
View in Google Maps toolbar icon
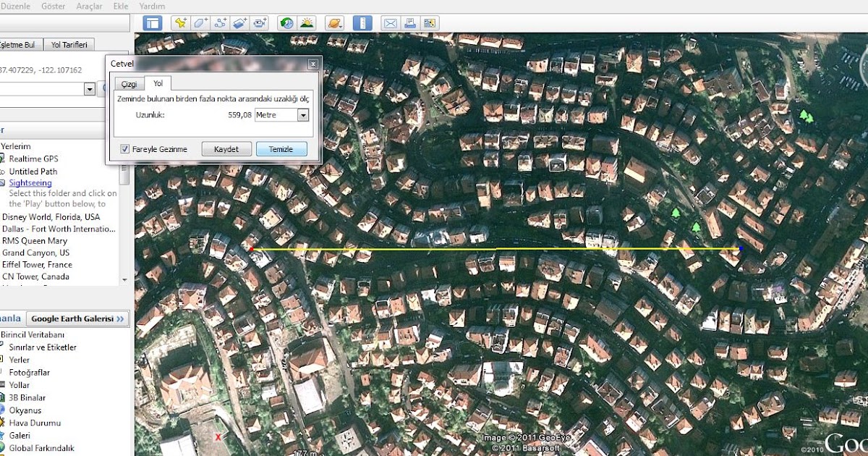(x=430, y=23)
